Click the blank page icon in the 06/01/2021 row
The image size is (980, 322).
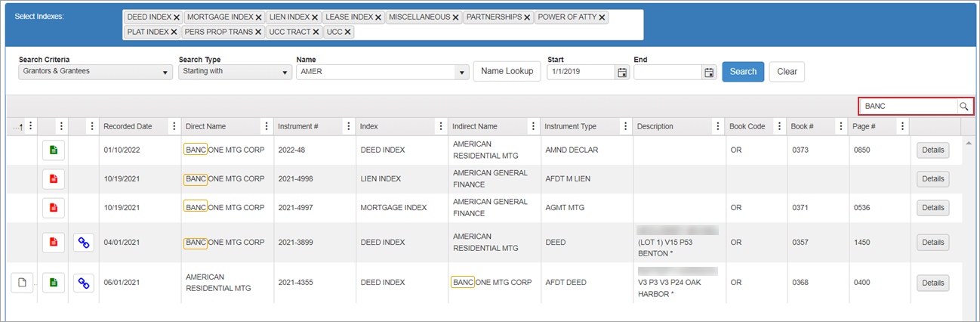(x=22, y=283)
